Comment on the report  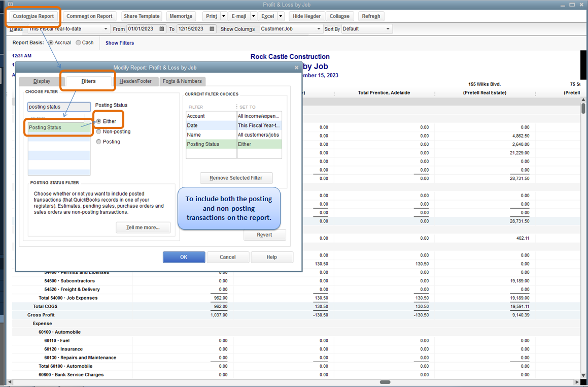[x=89, y=16]
